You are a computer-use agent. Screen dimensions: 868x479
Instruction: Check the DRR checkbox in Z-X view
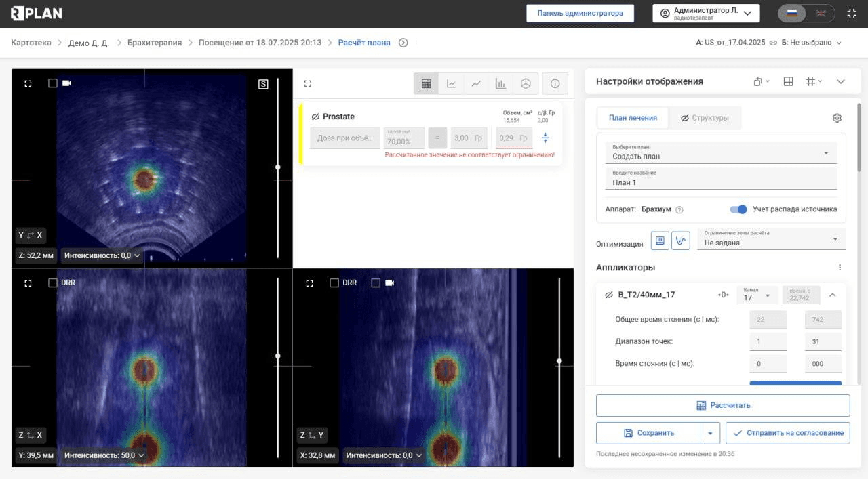click(x=53, y=283)
